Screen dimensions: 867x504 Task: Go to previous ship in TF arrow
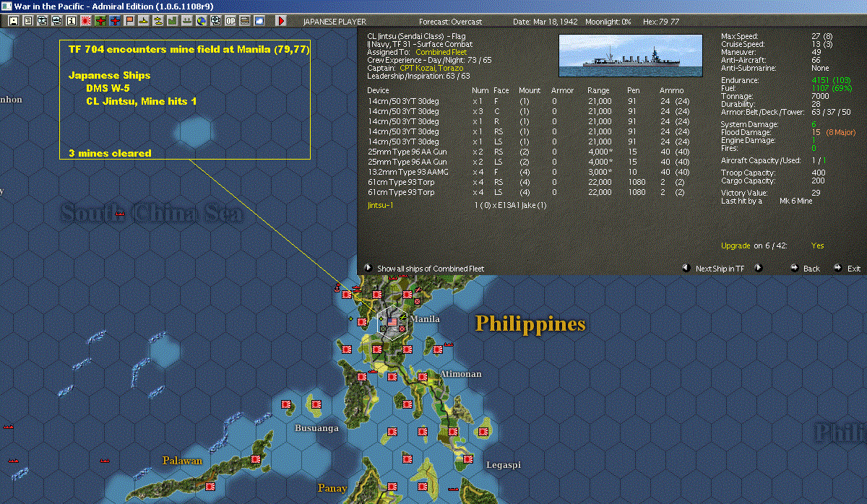pyautogui.click(x=686, y=268)
